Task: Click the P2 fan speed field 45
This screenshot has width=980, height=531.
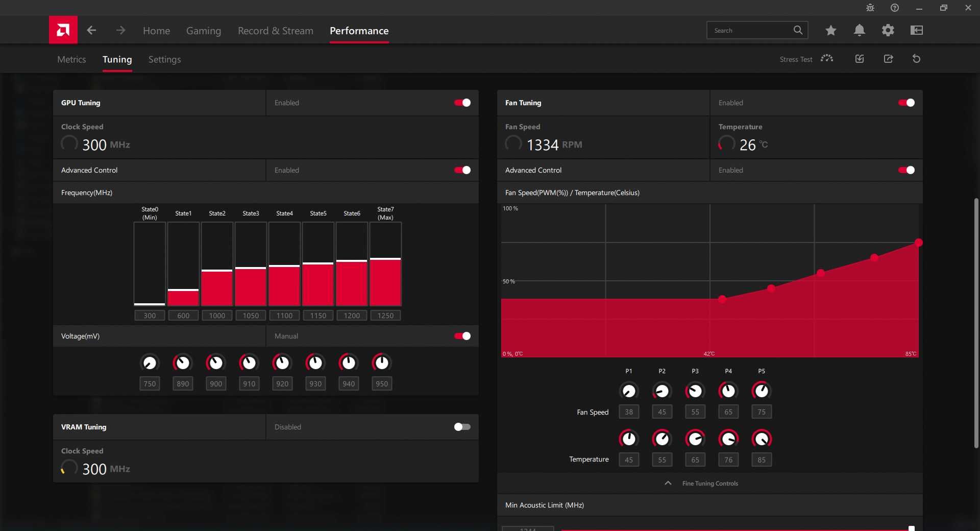Action: pos(662,412)
